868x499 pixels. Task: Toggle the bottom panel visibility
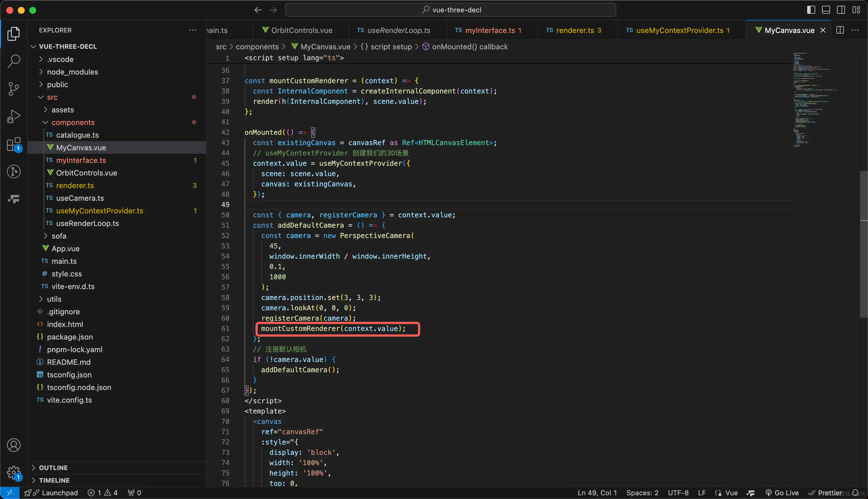[x=826, y=10]
